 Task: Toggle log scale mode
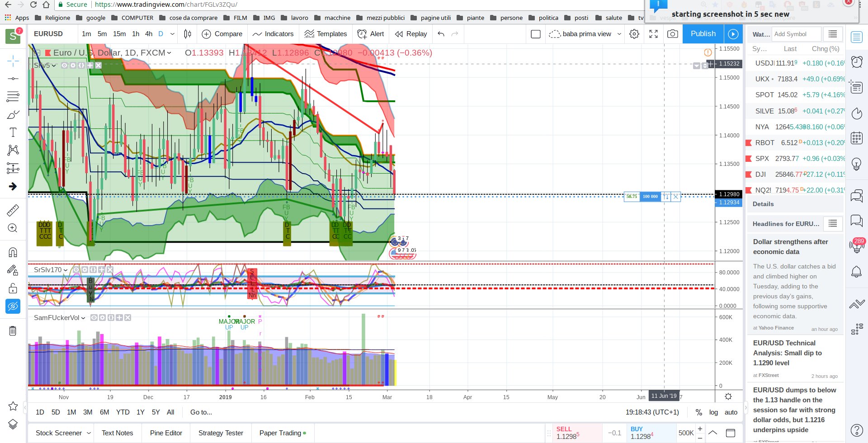click(x=713, y=412)
